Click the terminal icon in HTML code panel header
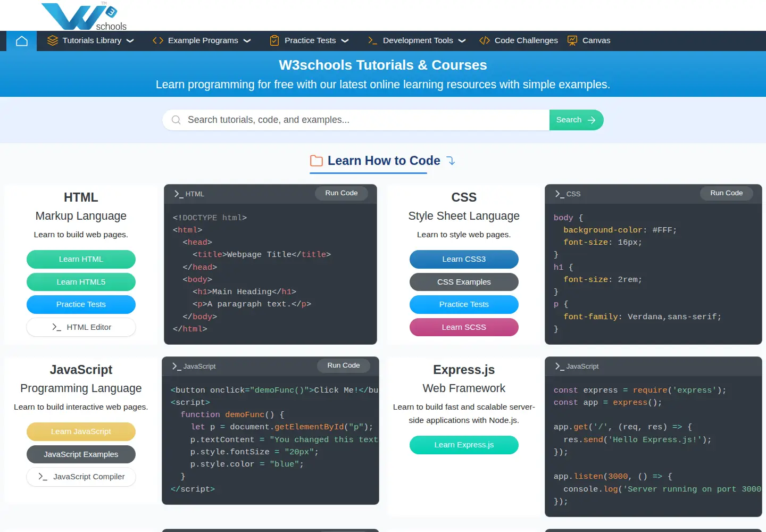The image size is (766, 532). 179,194
